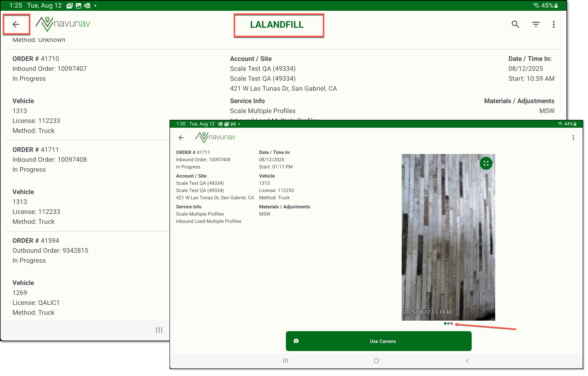Tap the back arrow in the LALANDFILL header

(16, 24)
